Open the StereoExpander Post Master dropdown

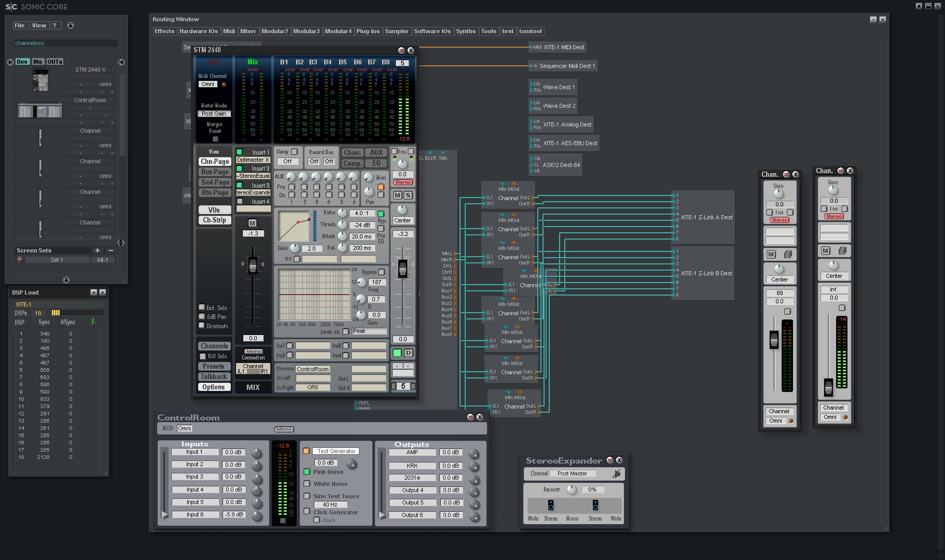click(572, 473)
